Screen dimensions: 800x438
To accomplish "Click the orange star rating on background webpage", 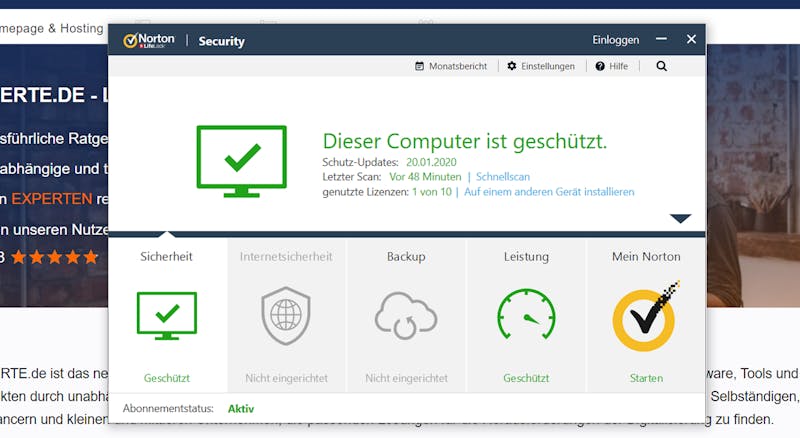I will pos(55,257).
